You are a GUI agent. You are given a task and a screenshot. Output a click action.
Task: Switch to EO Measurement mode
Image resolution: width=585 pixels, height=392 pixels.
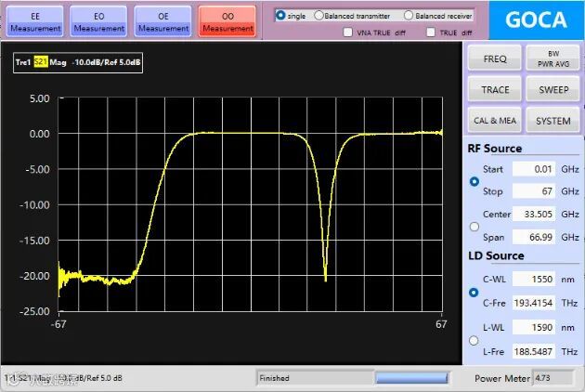coord(98,21)
